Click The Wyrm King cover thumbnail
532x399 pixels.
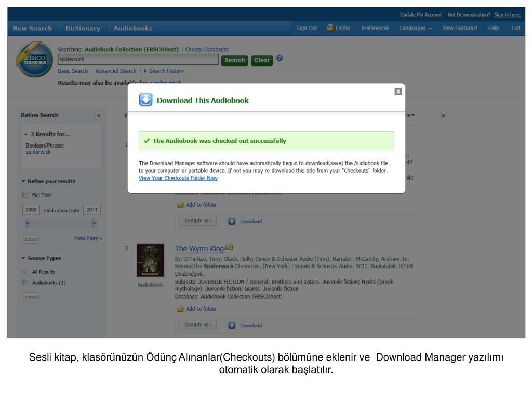click(x=150, y=261)
